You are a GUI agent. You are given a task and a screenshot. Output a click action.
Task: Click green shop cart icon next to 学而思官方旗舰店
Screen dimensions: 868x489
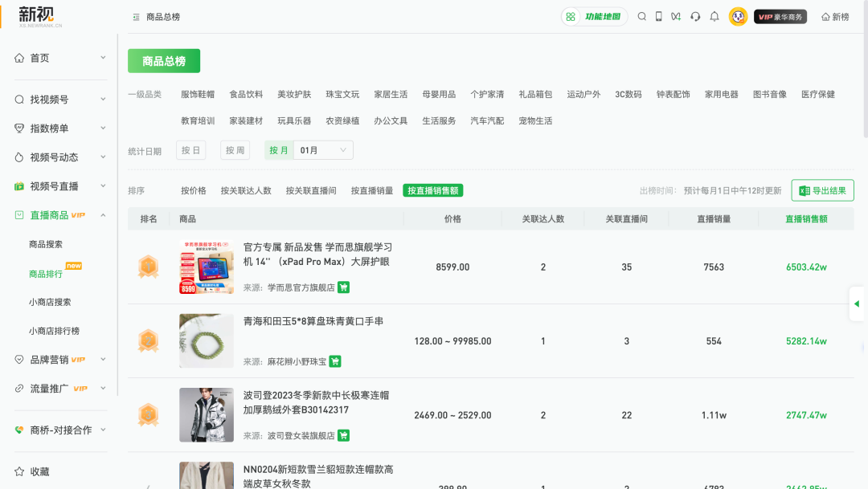click(x=344, y=287)
